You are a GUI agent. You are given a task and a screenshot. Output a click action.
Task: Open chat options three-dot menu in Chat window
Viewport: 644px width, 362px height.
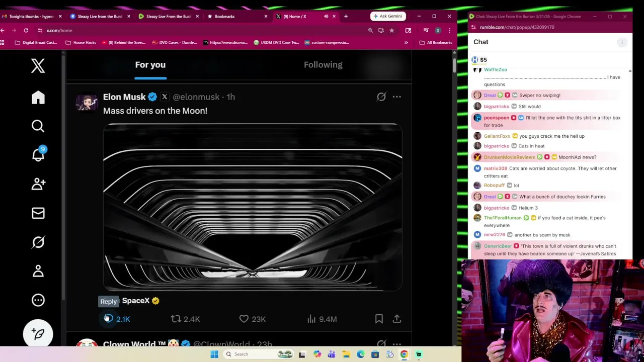pos(622,42)
